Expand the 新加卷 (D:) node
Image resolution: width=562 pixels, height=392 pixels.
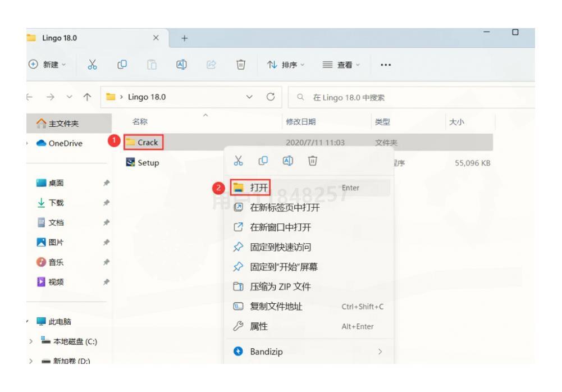31,361
